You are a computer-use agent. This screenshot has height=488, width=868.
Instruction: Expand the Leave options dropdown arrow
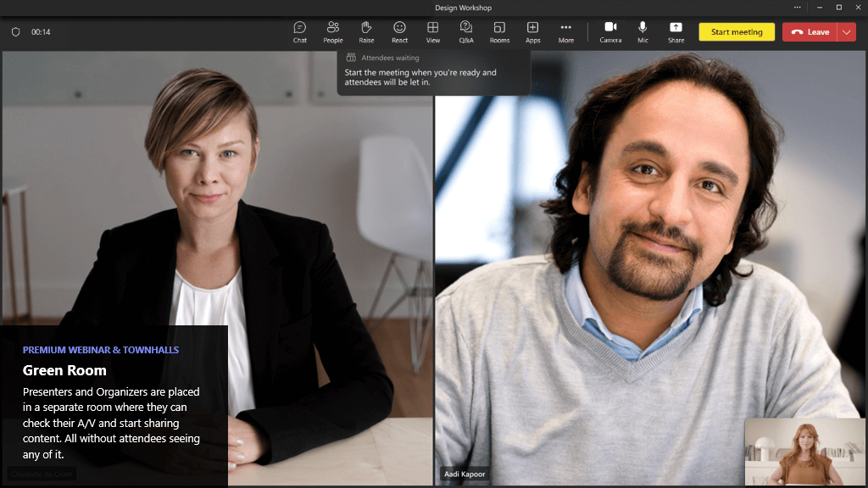click(x=847, y=32)
